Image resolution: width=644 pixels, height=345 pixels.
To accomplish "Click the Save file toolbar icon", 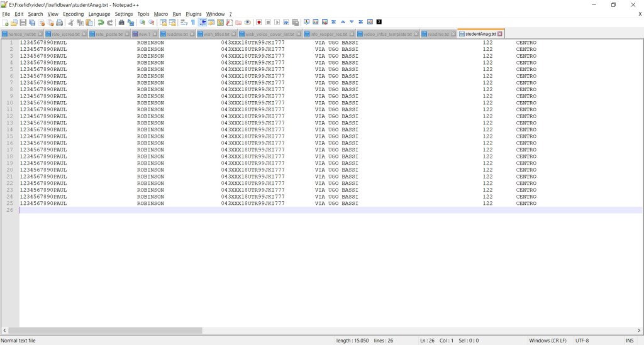I will point(23,23).
